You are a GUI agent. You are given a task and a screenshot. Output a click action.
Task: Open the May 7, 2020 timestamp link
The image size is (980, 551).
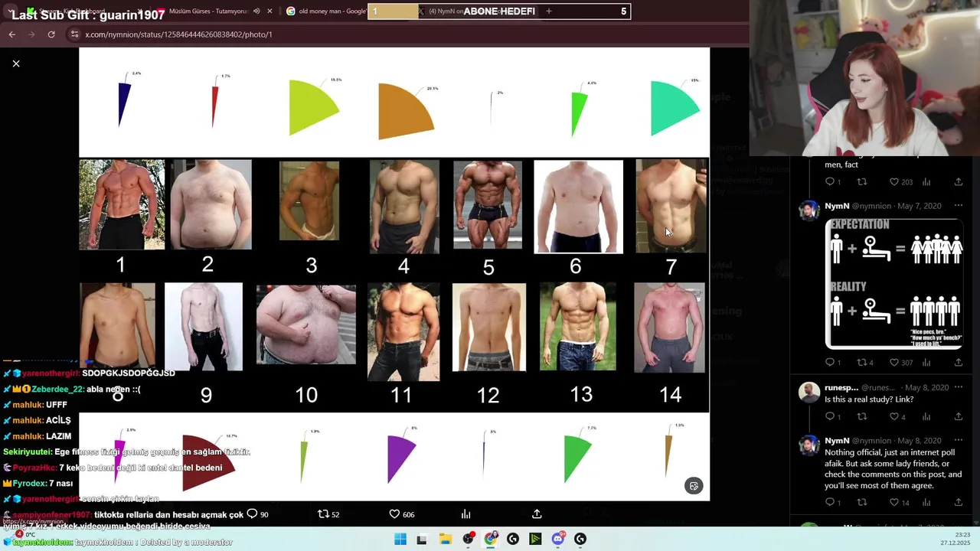[921, 206]
